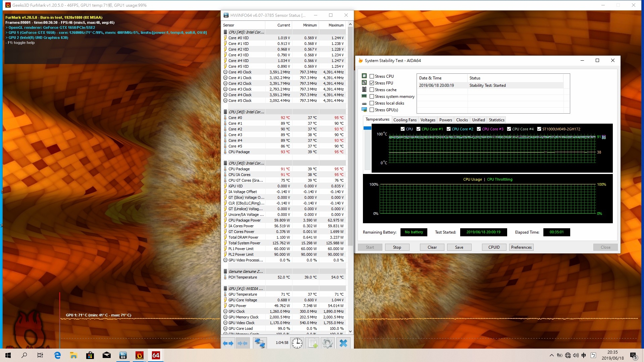This screenshot has height=362, width=644.
Task: Click the Stress cache icon in AIDA64
Action: point(364,89)
